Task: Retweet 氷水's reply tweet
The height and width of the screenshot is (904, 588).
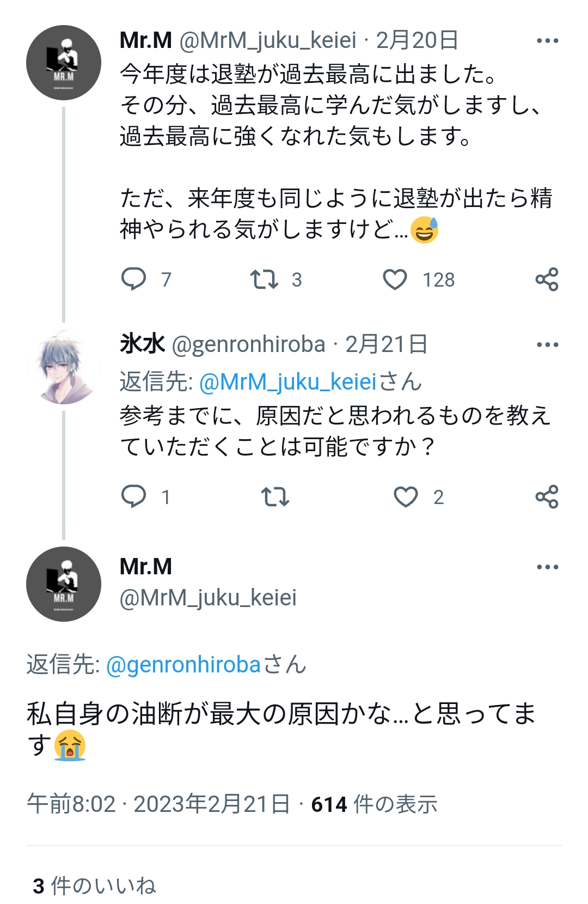Action: 275,497
